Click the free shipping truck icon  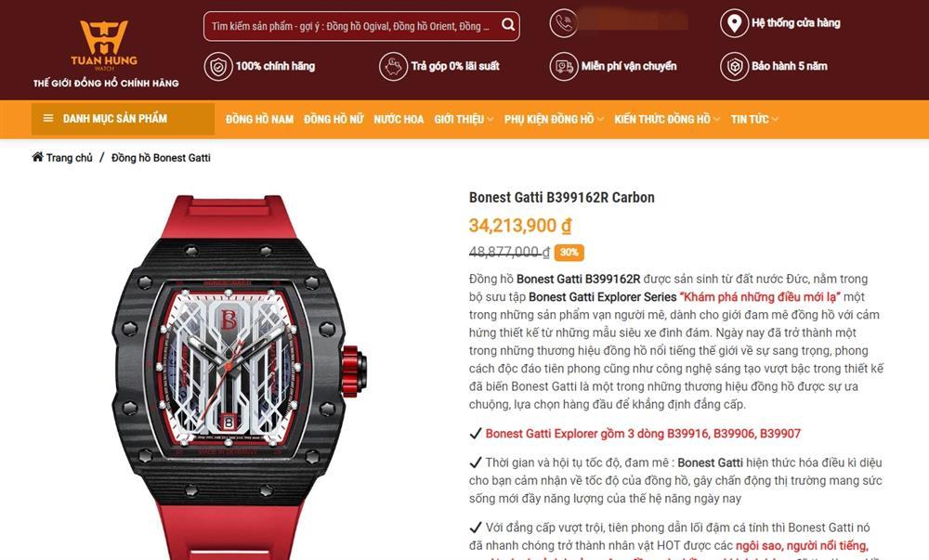(x=564, y=66)
